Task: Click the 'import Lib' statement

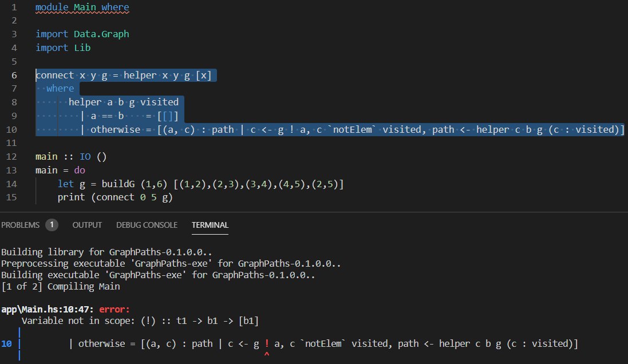Action: click(63, 48)
